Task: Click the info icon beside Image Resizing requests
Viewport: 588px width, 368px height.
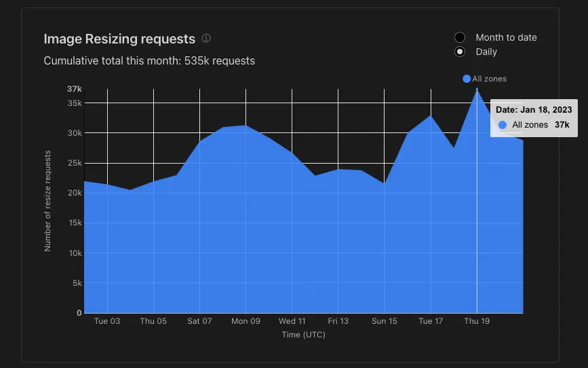Action: click(206, 38)
